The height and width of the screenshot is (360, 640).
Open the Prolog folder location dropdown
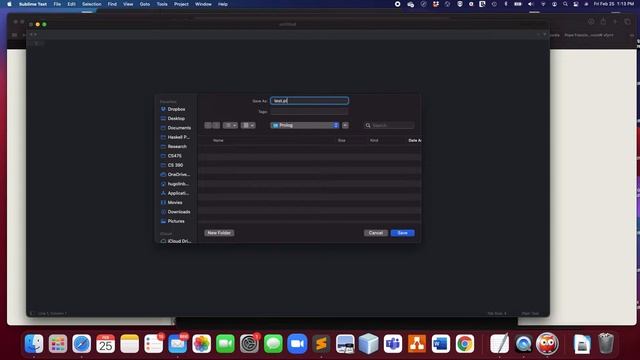(x=305, y=125)
